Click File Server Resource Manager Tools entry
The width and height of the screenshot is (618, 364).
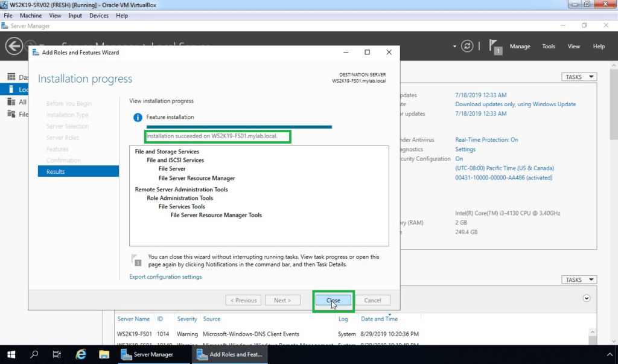point(216,216)
